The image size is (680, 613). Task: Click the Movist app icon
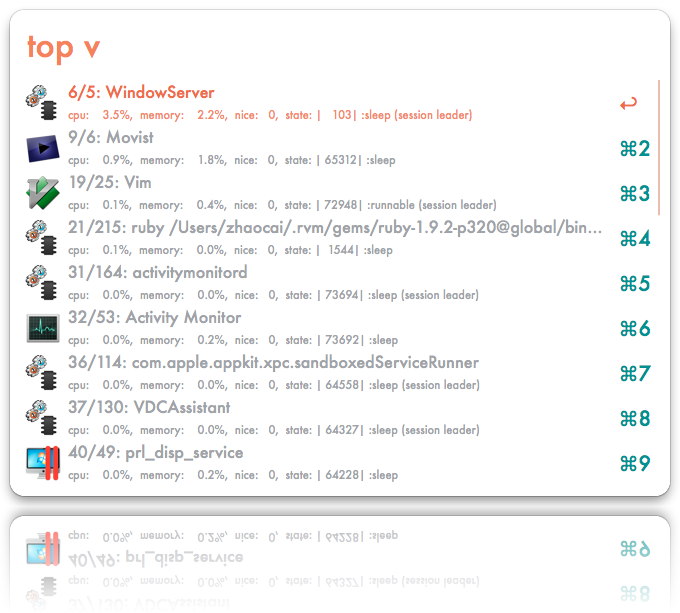tap(42, 148)
